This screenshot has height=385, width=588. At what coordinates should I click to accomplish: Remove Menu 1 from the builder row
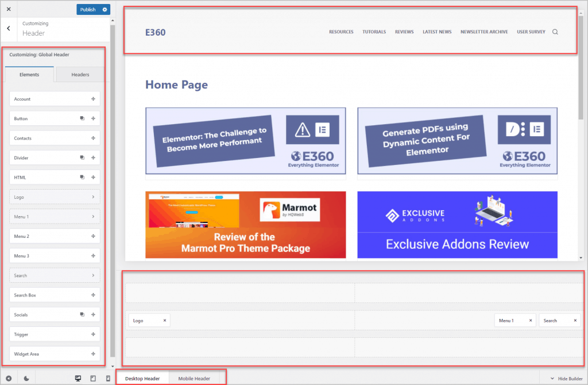tap(530, 321)
